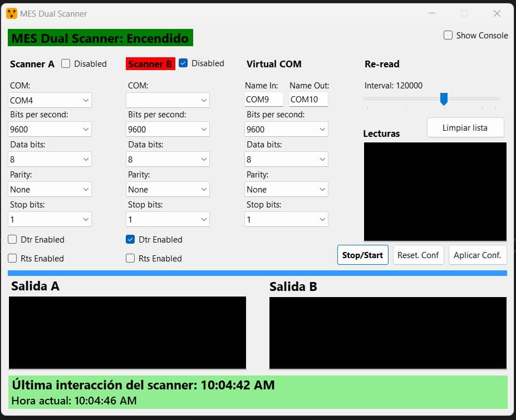Apply configuration with Aplicar Conf.
Screen dimensions: 516x420
[x=478, y=255]
